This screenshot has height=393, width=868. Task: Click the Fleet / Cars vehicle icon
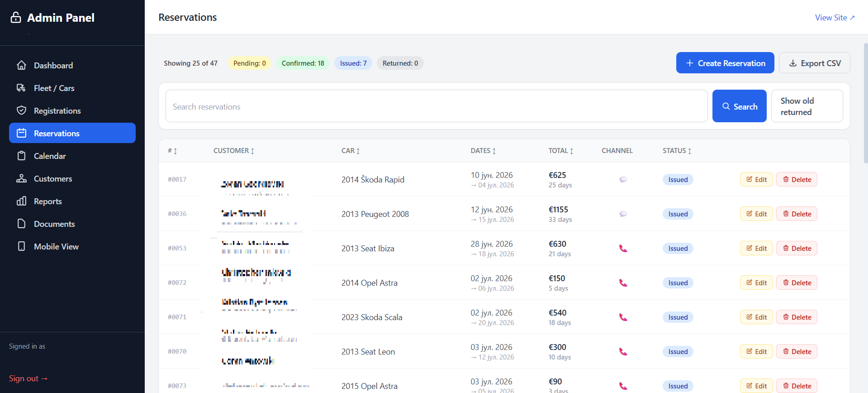tap(21, 88)
